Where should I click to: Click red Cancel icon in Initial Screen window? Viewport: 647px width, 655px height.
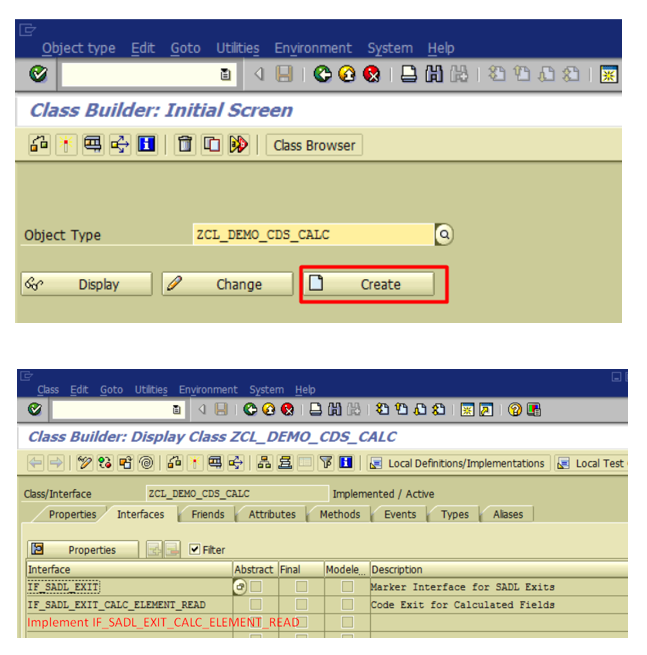click(371, 74)
